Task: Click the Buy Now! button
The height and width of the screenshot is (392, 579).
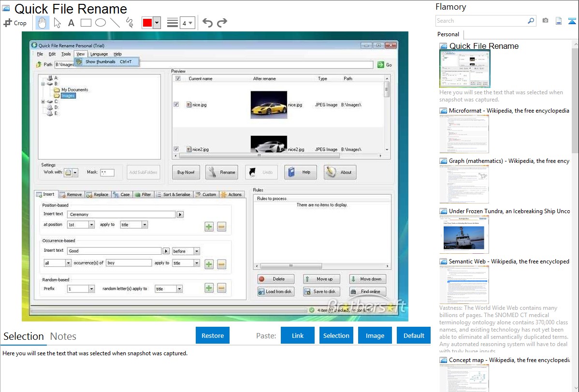Action: [186, 172]
